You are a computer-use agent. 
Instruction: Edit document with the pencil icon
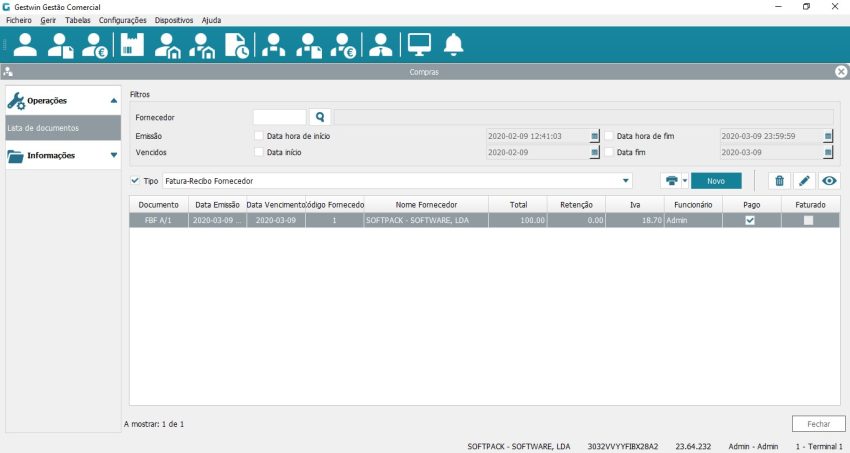point(804,181)
